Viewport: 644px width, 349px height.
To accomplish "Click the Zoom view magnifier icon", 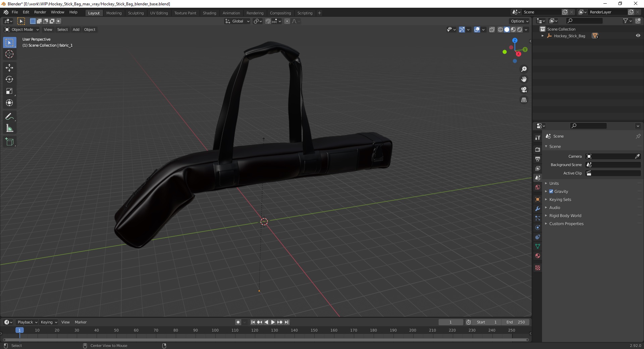I will click(x=524, y=69).
